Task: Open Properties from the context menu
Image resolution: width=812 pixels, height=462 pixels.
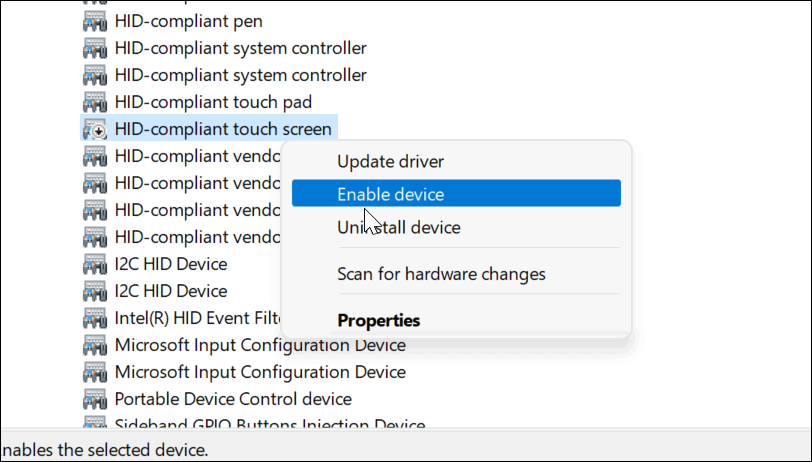Action: 379,321
